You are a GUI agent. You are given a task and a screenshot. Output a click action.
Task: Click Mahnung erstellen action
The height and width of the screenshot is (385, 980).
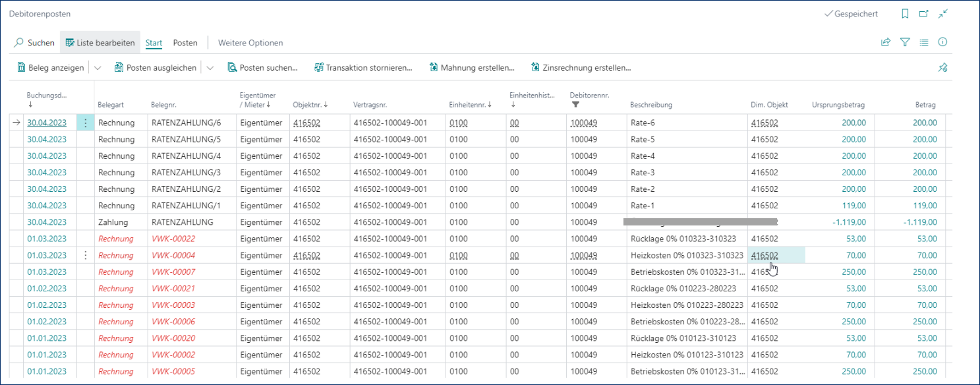[471, 67]
